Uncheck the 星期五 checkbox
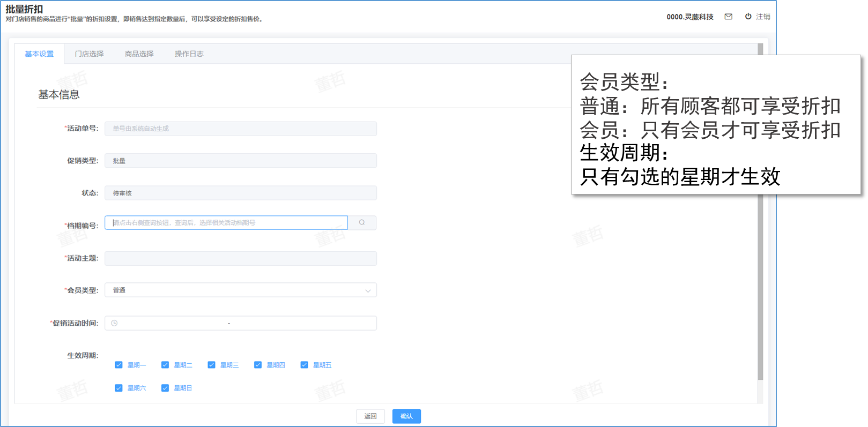Screen dimensions: 868x427 [x=304, y=365]
